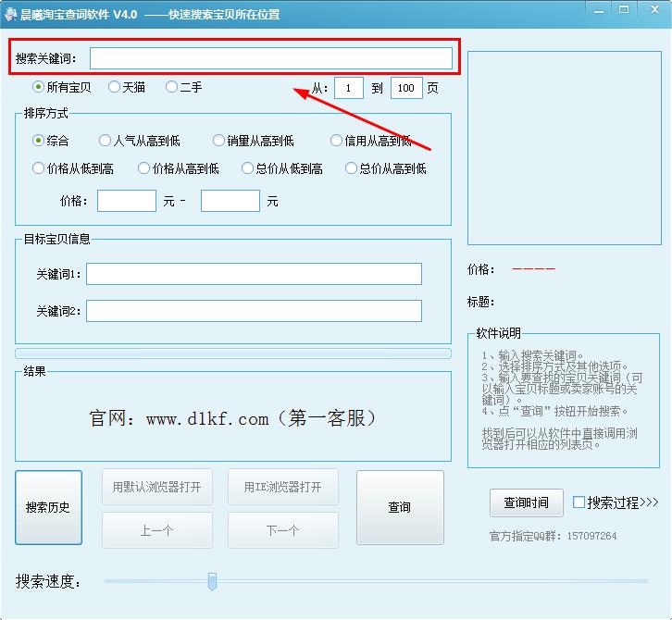Click the ending page number field
Viewport: 672px width, 620px height.
406,88
